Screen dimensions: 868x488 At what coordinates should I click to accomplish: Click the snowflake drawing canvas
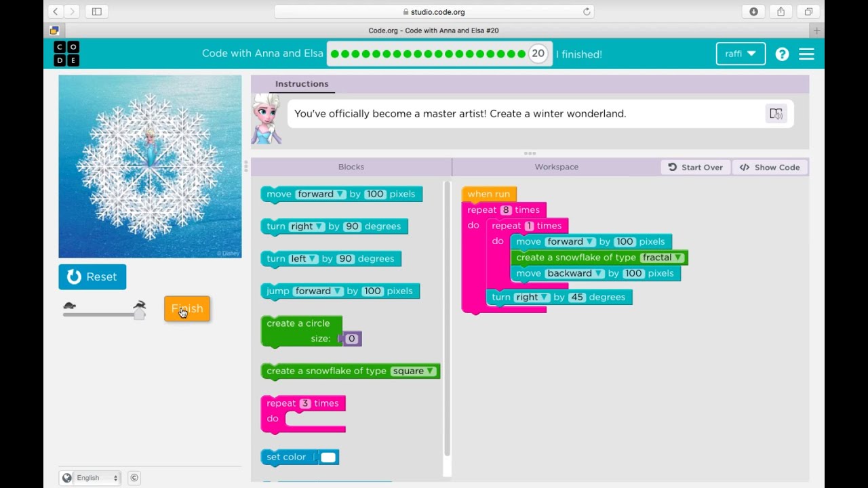(150, 167)
